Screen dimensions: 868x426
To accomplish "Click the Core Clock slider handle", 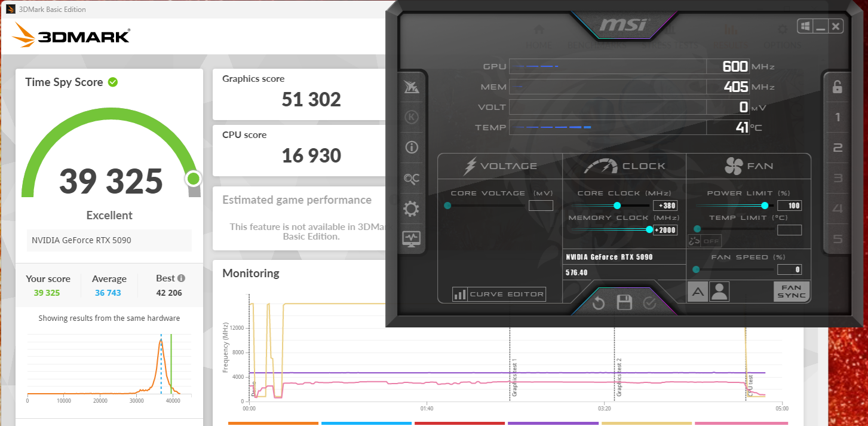I will click(618, 206).
